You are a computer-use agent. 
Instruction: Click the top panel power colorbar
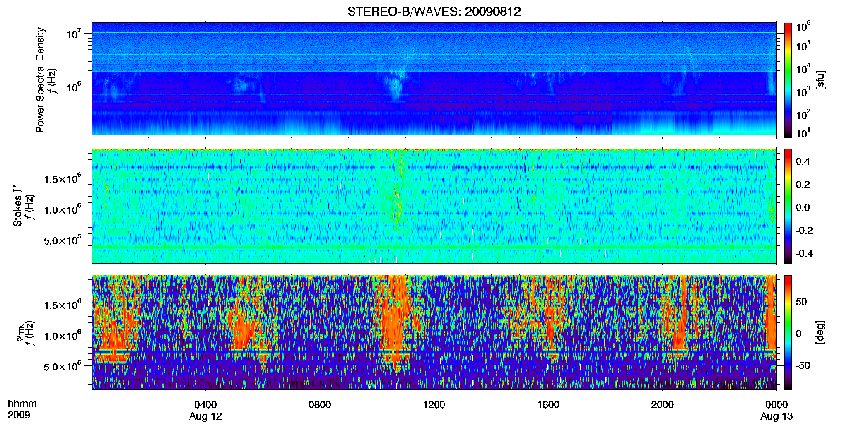788,80
